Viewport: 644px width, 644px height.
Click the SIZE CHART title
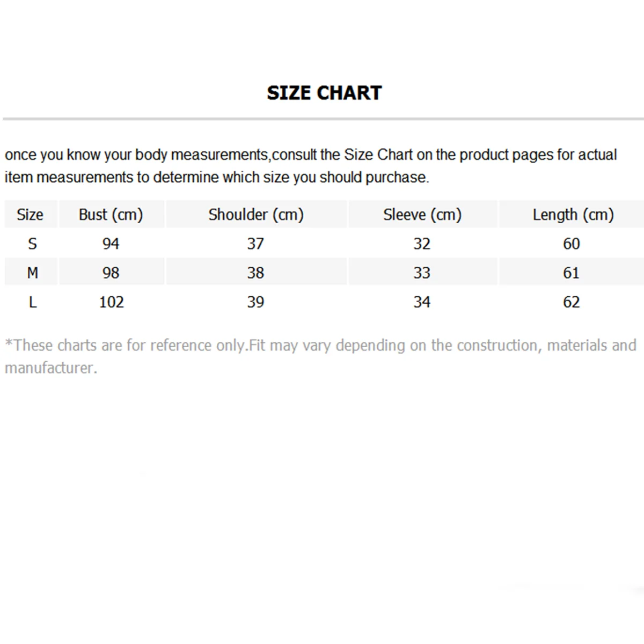pyautogui.click(x=324, y=93)
